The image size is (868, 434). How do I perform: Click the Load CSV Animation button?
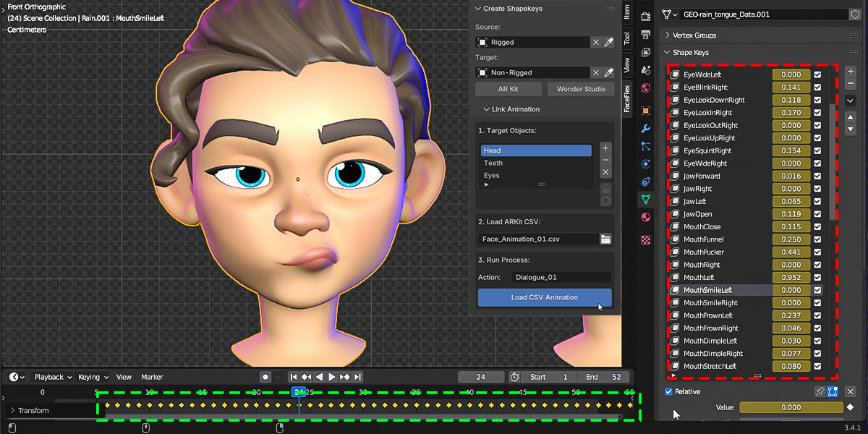click(544, 297)
